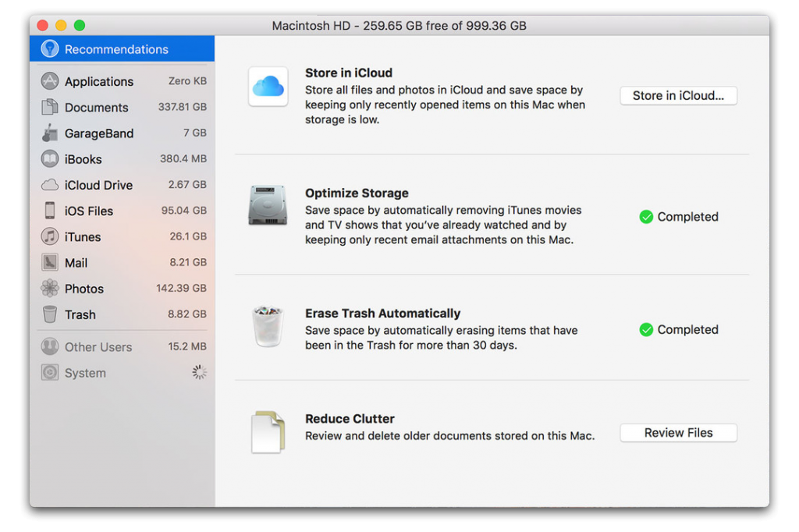Select System in the sidebar
The height and width of the screenshot is (532, 799).
click(x=123, y=373)
